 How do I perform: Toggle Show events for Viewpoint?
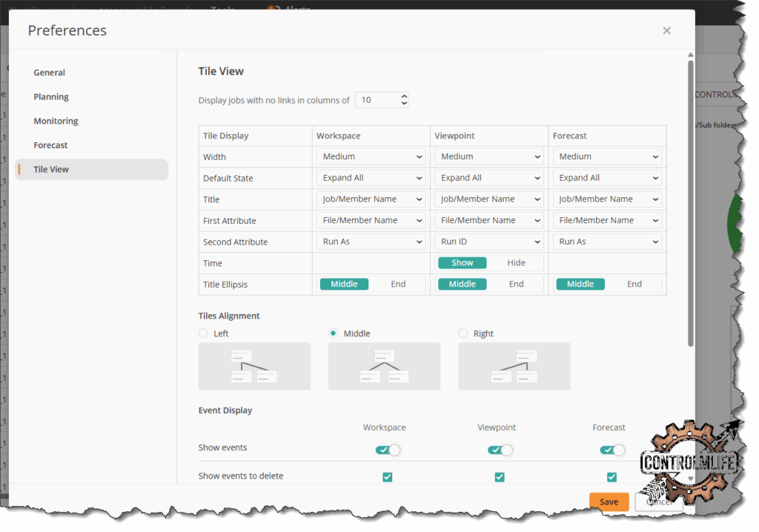tap(500, 450)
